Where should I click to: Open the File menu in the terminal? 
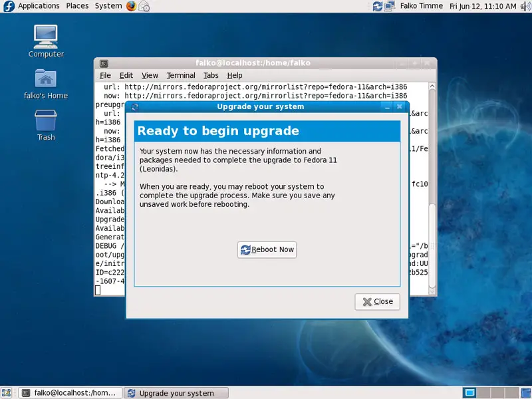[x=105, y=75]
